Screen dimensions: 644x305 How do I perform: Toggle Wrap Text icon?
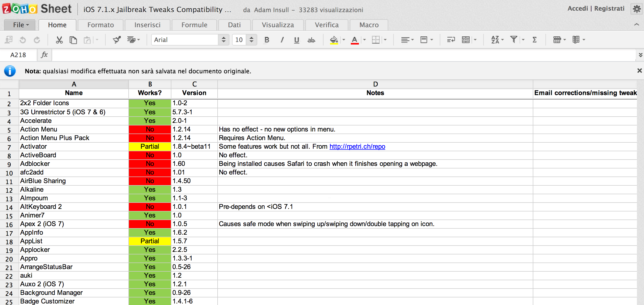click(x=451, y=40)
